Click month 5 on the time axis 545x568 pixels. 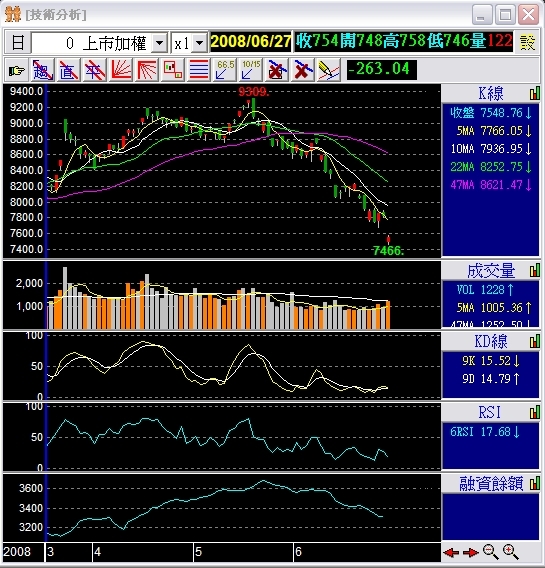pyautogui.click(x=198, y=552)
